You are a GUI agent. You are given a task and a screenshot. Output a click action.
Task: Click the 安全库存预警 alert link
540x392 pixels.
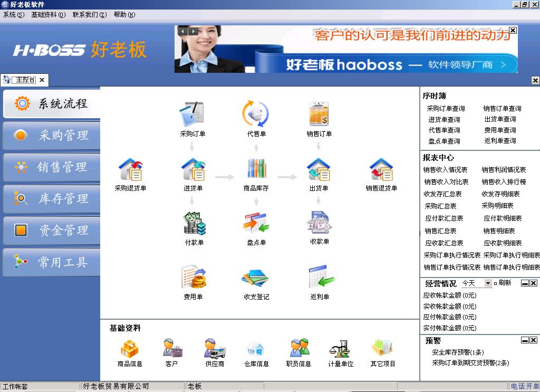tap(458, 352)
